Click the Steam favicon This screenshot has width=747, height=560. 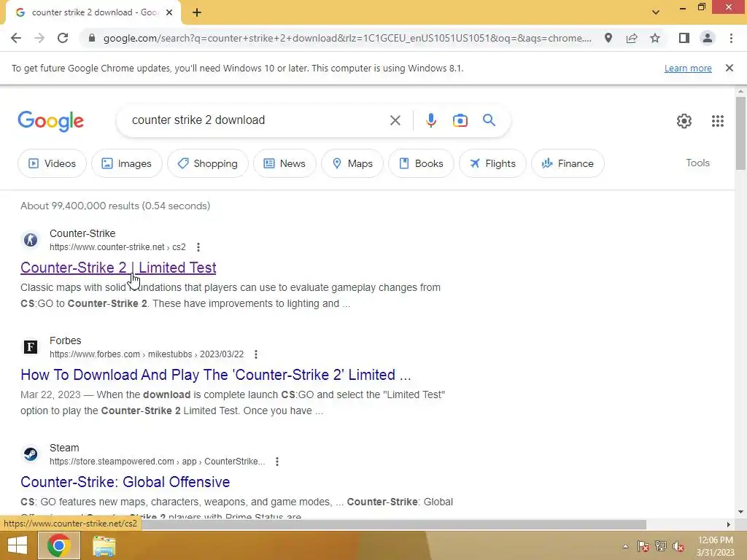tap(31, 454)
